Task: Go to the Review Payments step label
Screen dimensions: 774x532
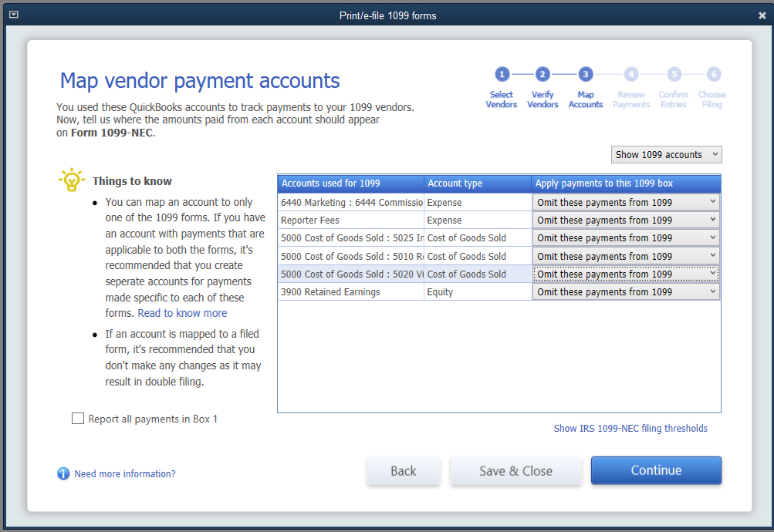Action: click(x=631, y=99)
